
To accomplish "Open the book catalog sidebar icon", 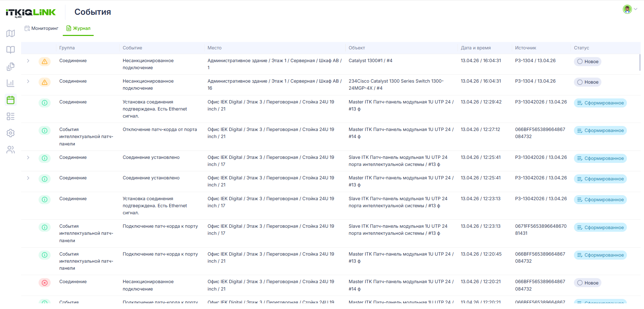I will [11, 50].
